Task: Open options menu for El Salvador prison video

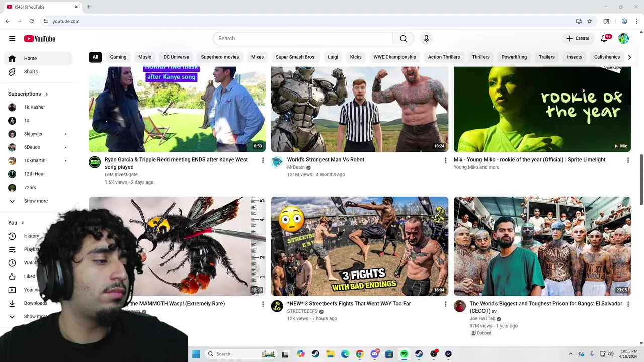Action: 628,304
